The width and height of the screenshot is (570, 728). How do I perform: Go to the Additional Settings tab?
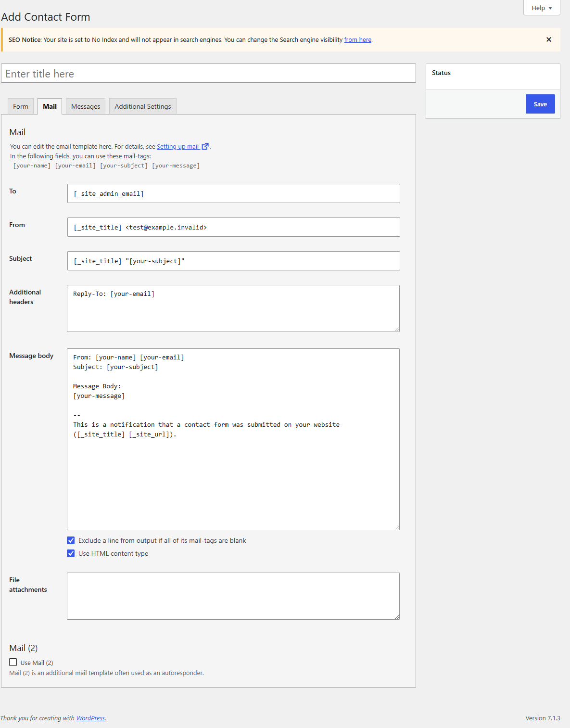tap(143, 106)
